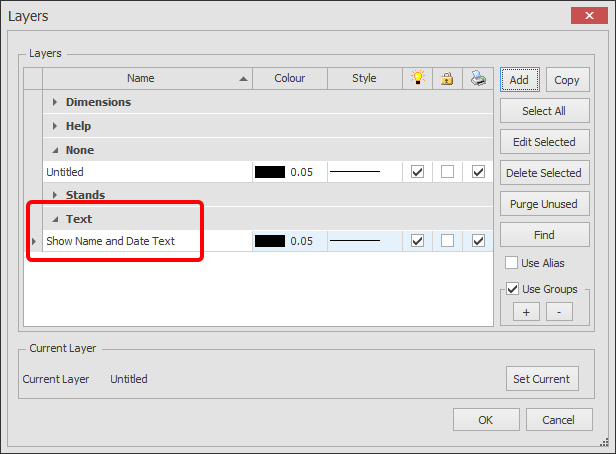Click Select All button
Screen dimensions: 616x454
[x=544, y=111]
